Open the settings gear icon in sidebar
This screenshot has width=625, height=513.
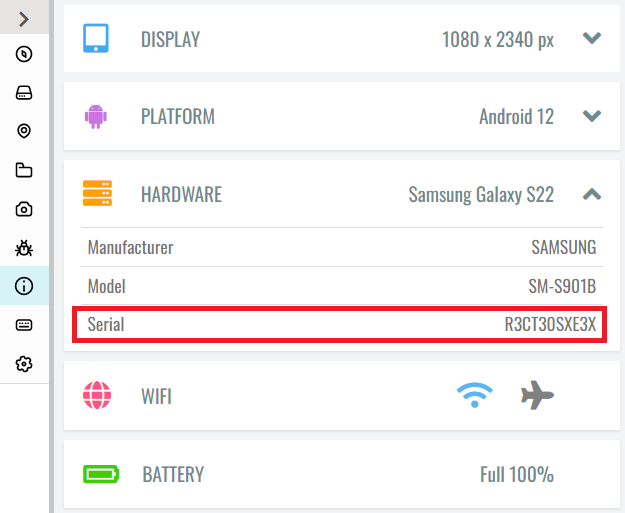coord(24,364)
